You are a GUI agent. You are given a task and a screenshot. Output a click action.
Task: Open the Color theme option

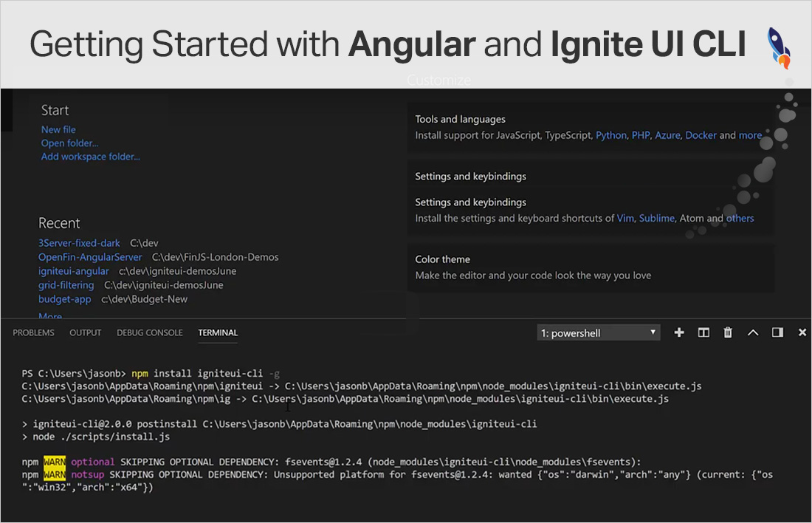tap(443, 259)
